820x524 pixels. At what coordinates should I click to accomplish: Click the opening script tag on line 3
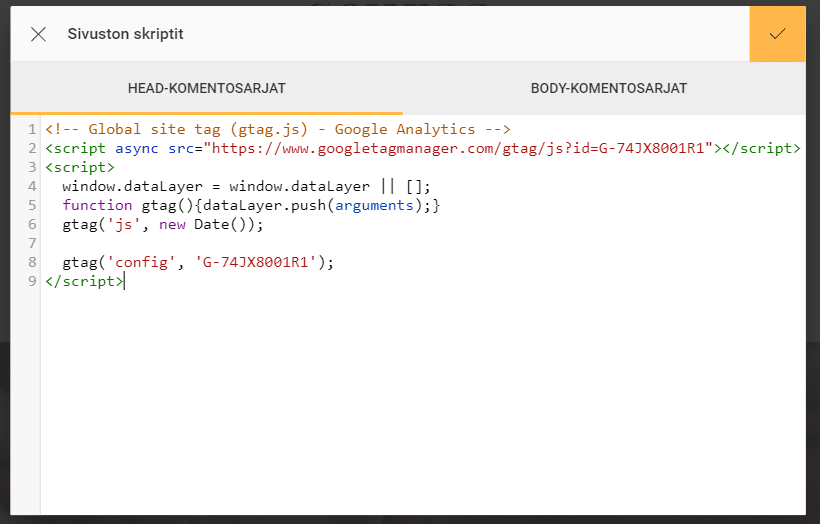coord(80,167)
